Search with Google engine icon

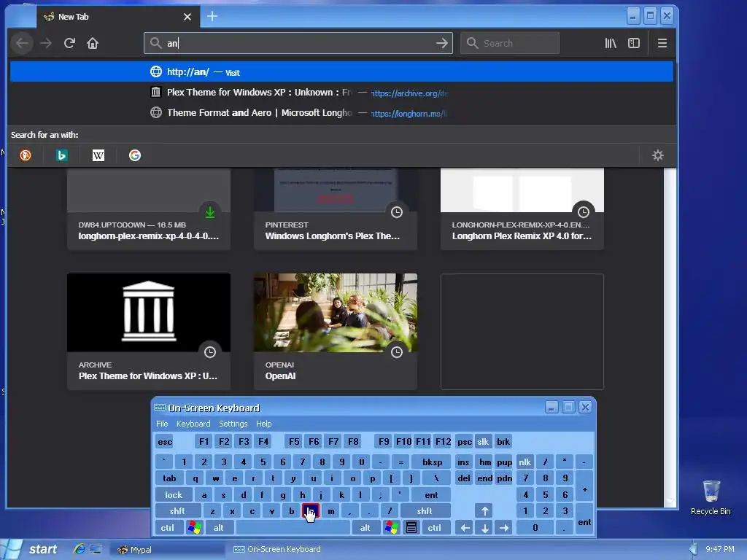(135, 155)
